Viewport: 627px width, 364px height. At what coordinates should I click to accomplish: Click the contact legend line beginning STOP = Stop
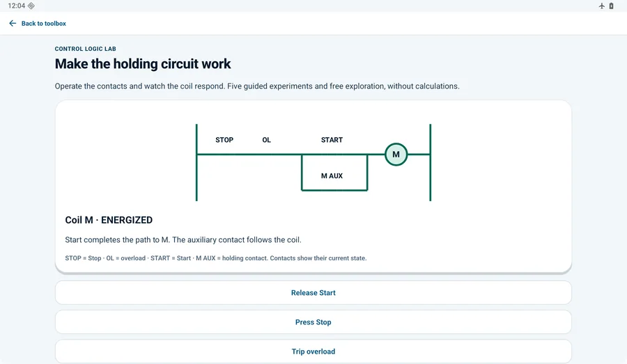215,258
